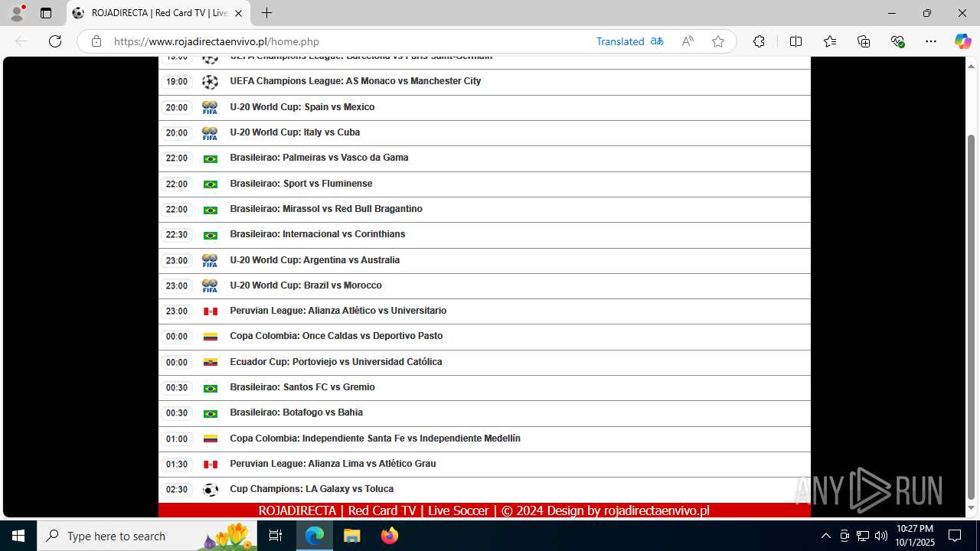The height and width of the screenshot is (551, 980).
Task: Open the Collections panel
Action: [x=864, y=41]
